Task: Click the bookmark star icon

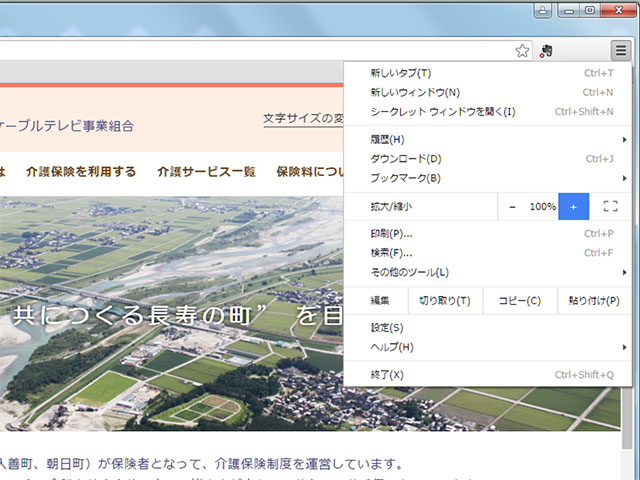Action: [x=522, y=51]
